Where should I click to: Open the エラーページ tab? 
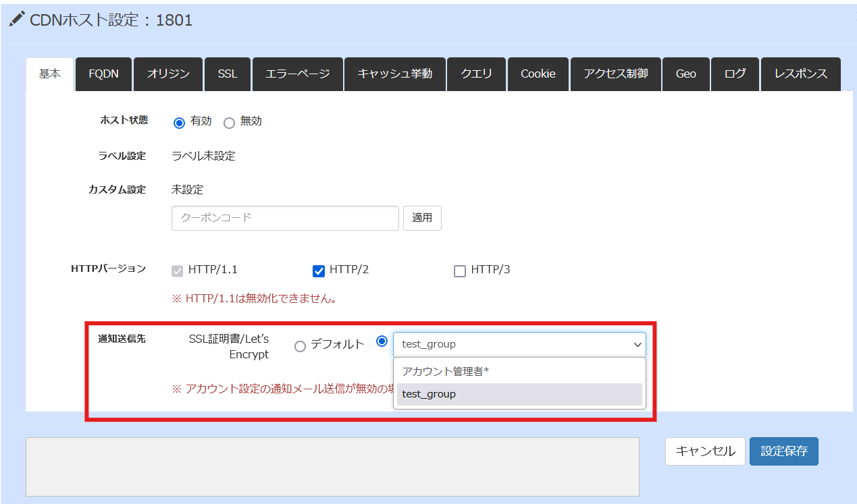tap(298, 74)
